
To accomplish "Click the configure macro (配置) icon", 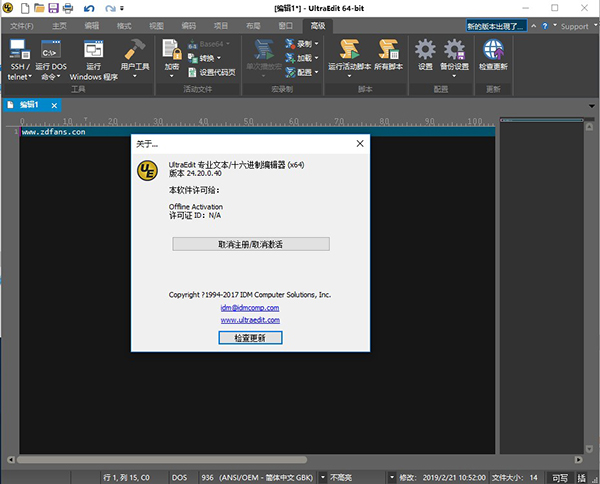I will 290,72.
